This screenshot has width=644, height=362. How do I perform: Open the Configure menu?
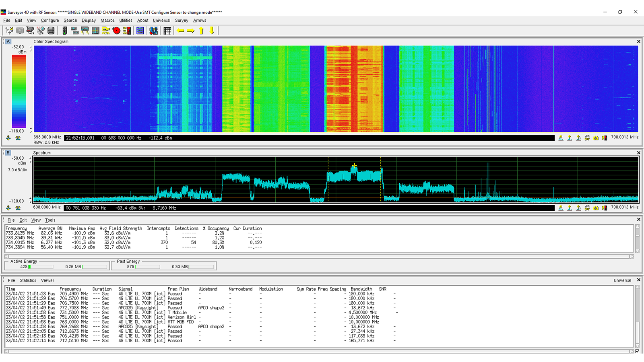(50, 21)
